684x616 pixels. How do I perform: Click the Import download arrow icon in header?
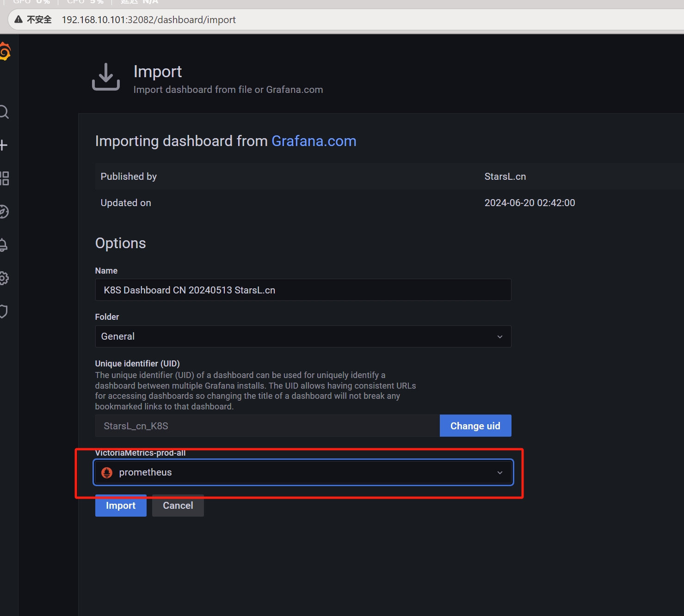coord(106,77)
